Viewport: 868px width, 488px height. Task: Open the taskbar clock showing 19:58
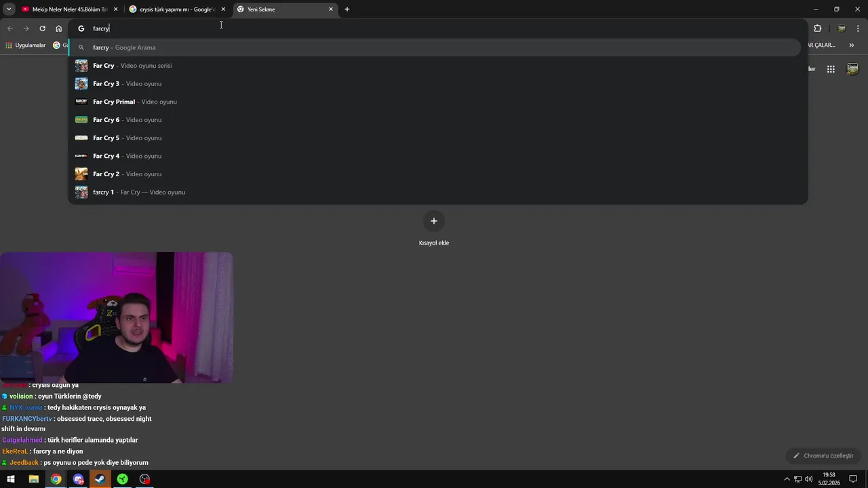(x=829, y=479)
